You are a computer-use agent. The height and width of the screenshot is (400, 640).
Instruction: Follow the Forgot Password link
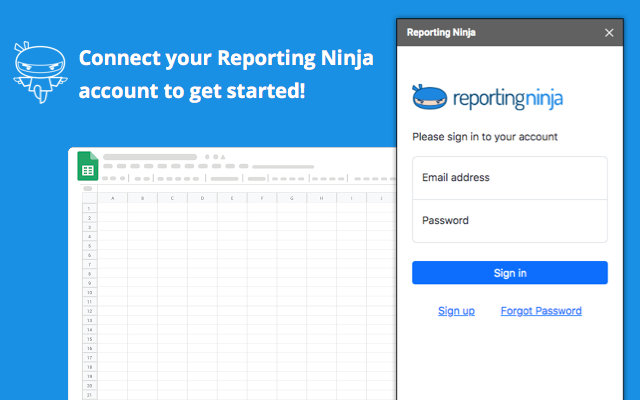click(x=541, y=311)
